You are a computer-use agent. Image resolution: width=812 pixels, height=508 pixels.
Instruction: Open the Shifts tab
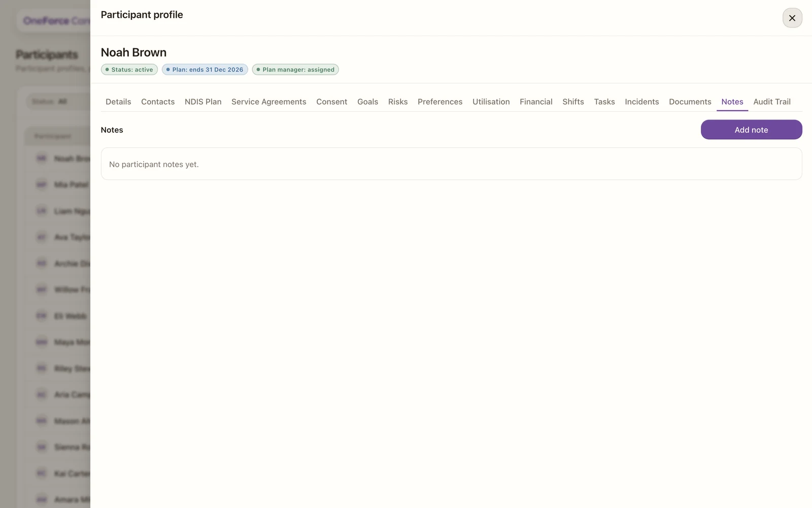point(573,102)
